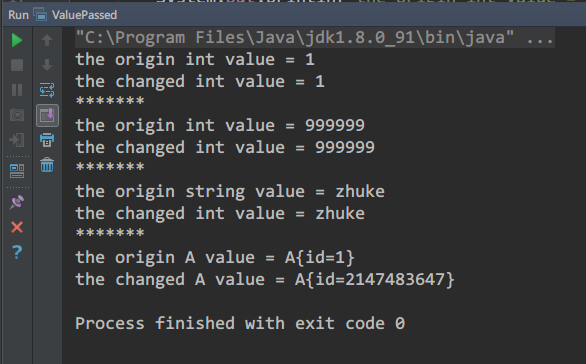Click the Print console output icon
Image resolution: width=586 pixels, height=364 pixels.
(47, 140)
